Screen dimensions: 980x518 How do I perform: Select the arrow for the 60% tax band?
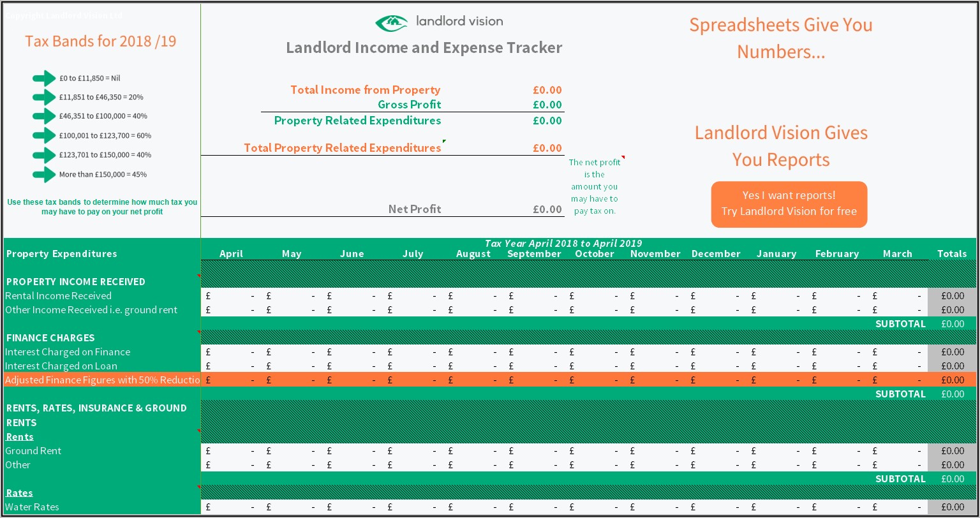pyautogui.click(x=44, y=136)
